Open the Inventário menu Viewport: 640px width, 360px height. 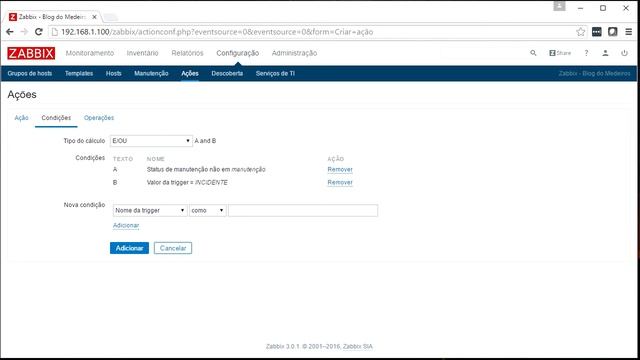[x=142, y=53]
